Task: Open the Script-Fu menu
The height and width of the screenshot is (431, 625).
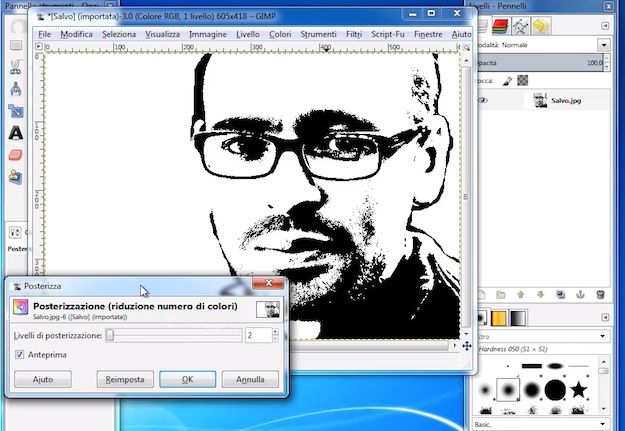Action: tap(387, 34)
